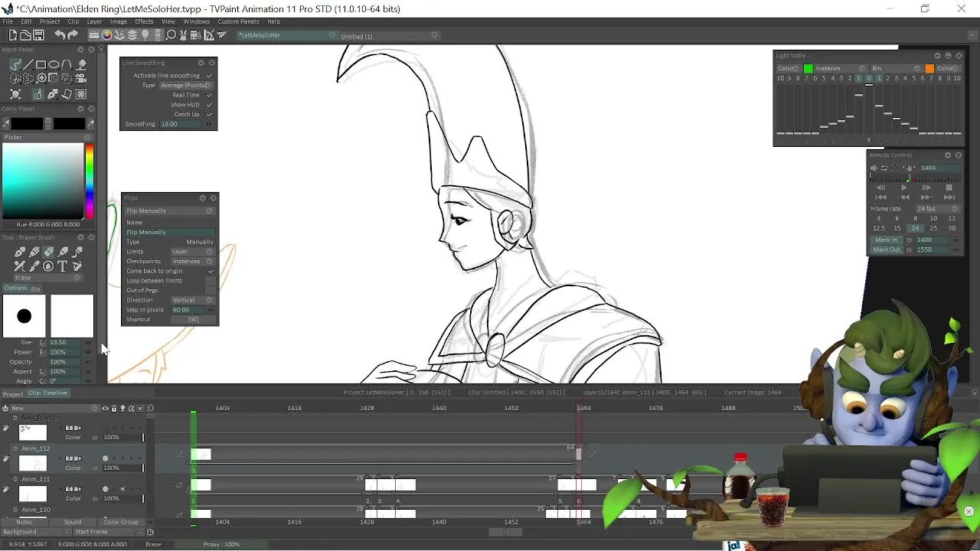Click the right eyedropper in Color Panel

[x=91, y=123]
